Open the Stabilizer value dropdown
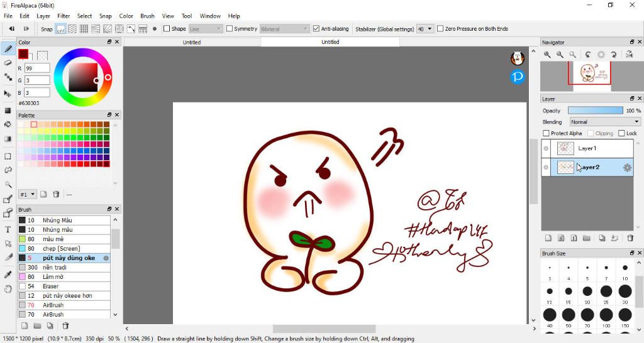This screenshot has height=343, width=644. (x=425, y=29)
